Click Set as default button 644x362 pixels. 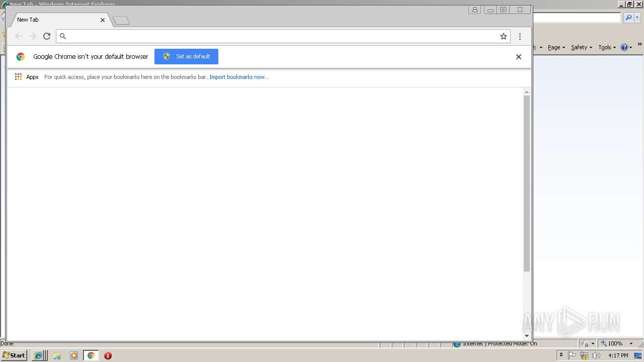[x=186, y=56]
